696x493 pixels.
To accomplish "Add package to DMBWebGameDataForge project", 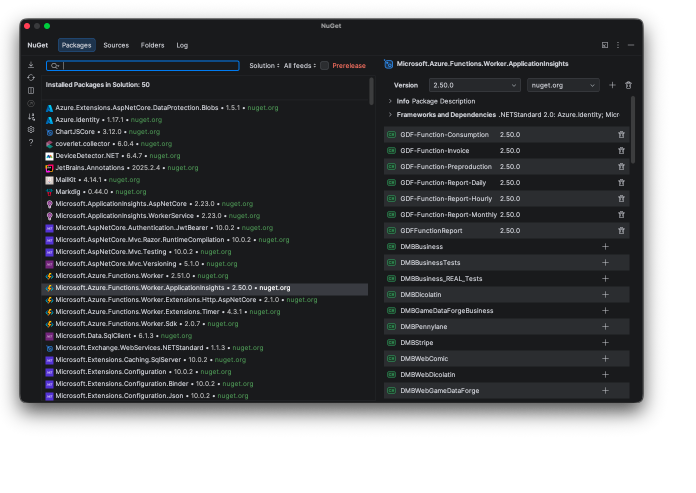I will tap(605, 390).
